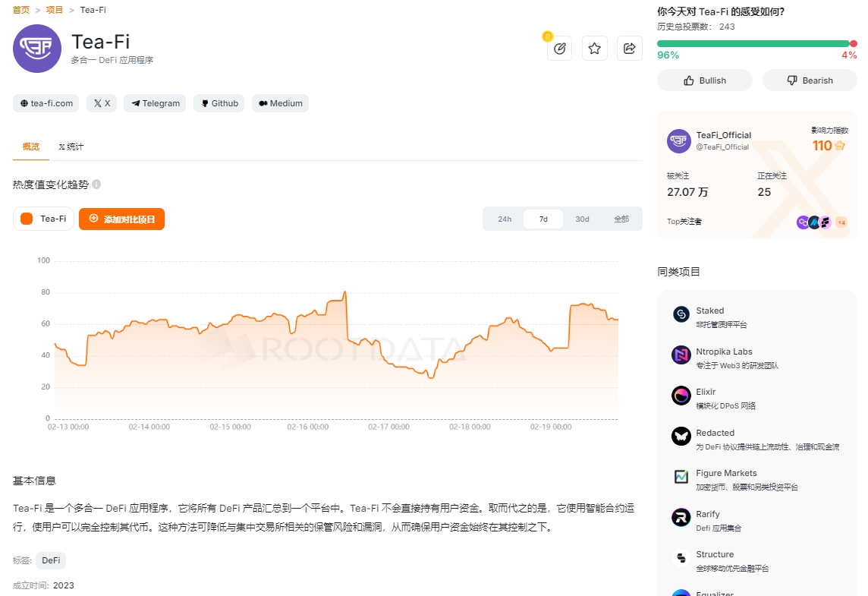Click the chart peak near 02-16
Screen dimensions: 868x596
tap(345, 292)
